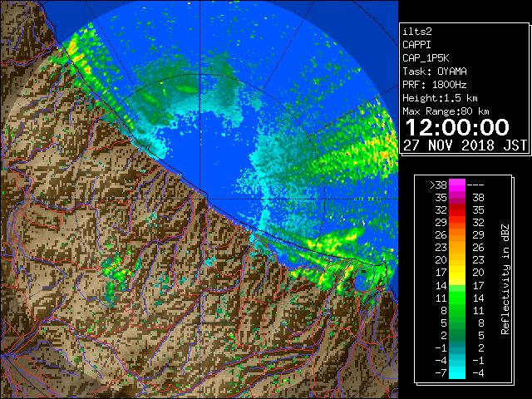Click the cyan -7 dBZ legend swatch
Viewport: 532px width, 399px height.
pyautogui.click(x=457, y=372)
